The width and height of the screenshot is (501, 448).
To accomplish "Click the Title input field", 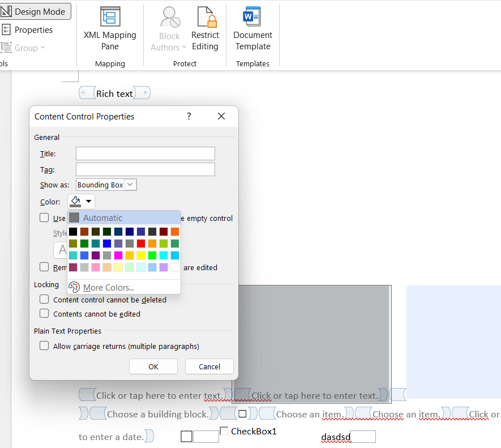I will tap(145, 153).
